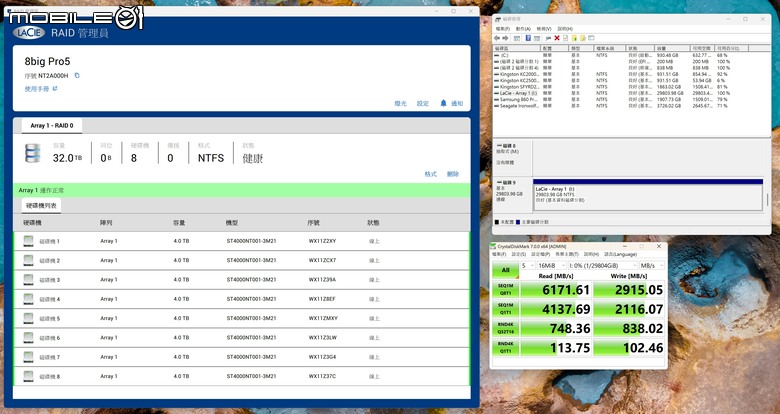Click the array storage stack icon beside 32.0 TB
The height and width of the screenshot is (414, 780).
(32, 153)
